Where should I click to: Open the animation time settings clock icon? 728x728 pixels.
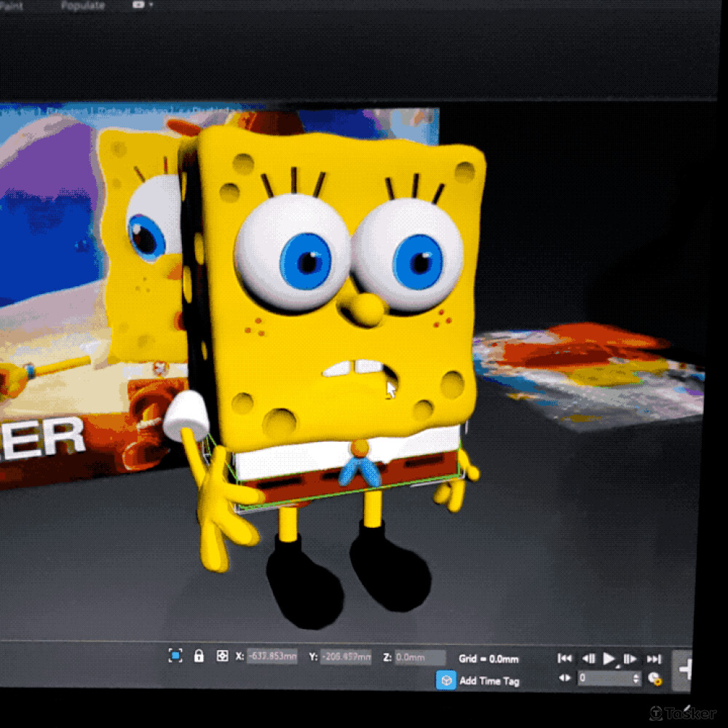click(654, 679)
